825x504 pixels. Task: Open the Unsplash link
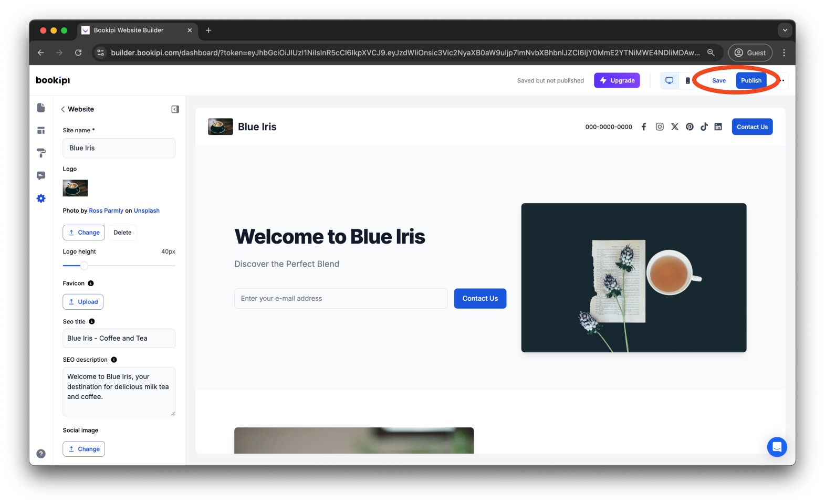(x=147, y=211)
